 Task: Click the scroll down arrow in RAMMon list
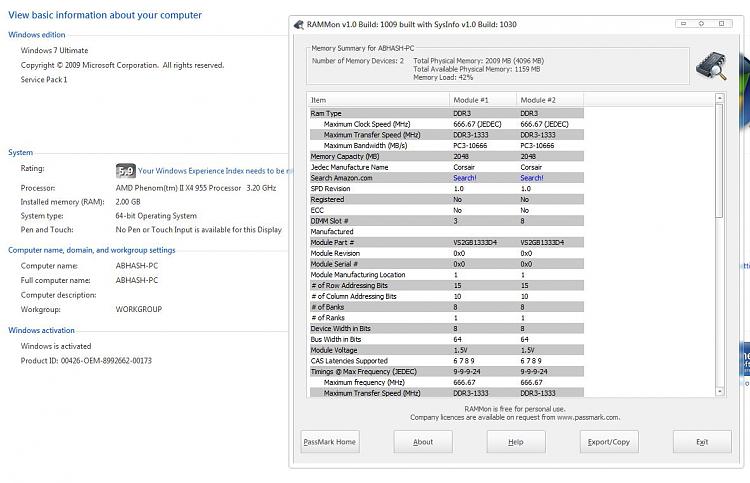[719, 391]
